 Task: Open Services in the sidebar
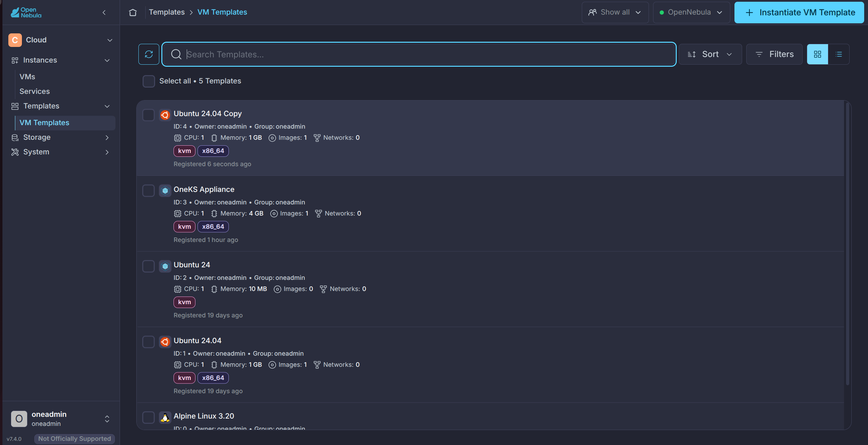pos(35,91)
